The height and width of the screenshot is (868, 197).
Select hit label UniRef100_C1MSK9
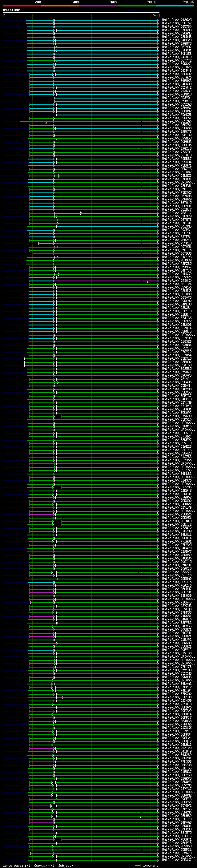click(177, 274)
